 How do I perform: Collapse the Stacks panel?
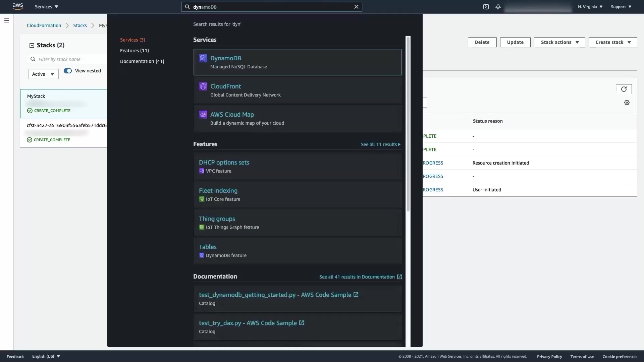tap(32, 46)
